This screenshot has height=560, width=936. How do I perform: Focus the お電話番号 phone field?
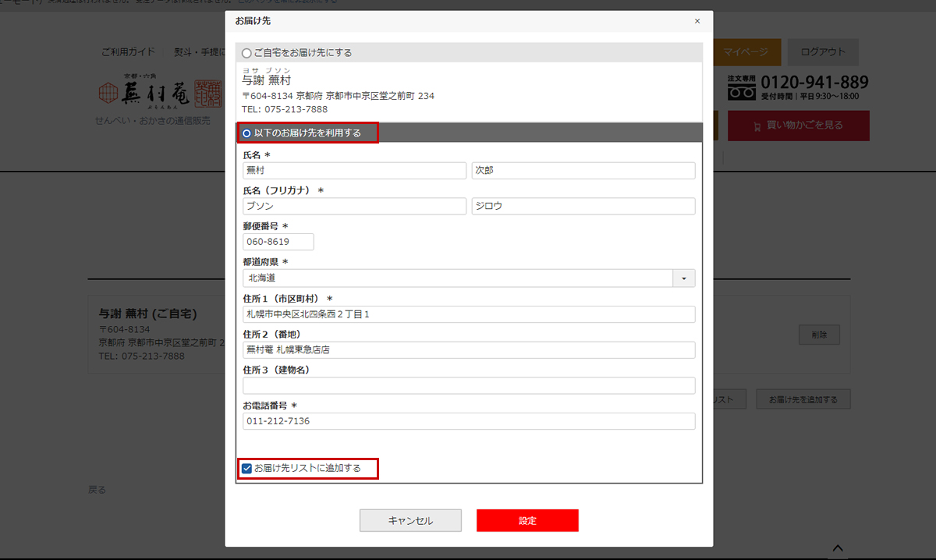(x=469, y=421)
